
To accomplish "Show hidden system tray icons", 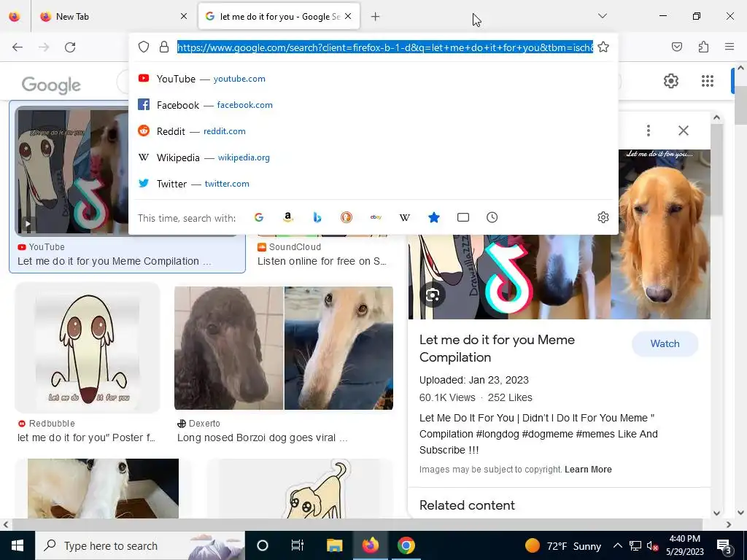I will pos(617,545).
